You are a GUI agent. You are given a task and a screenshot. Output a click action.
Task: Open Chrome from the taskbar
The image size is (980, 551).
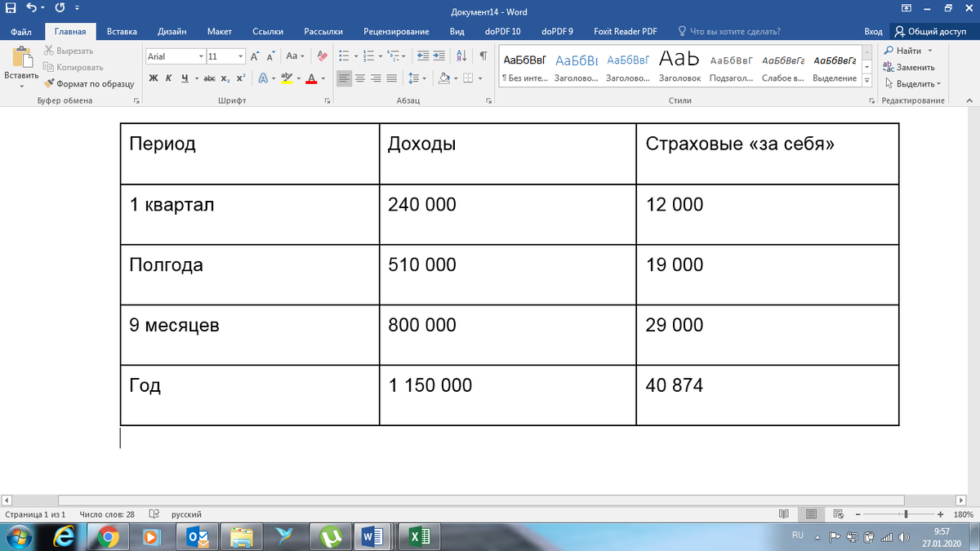109,536
